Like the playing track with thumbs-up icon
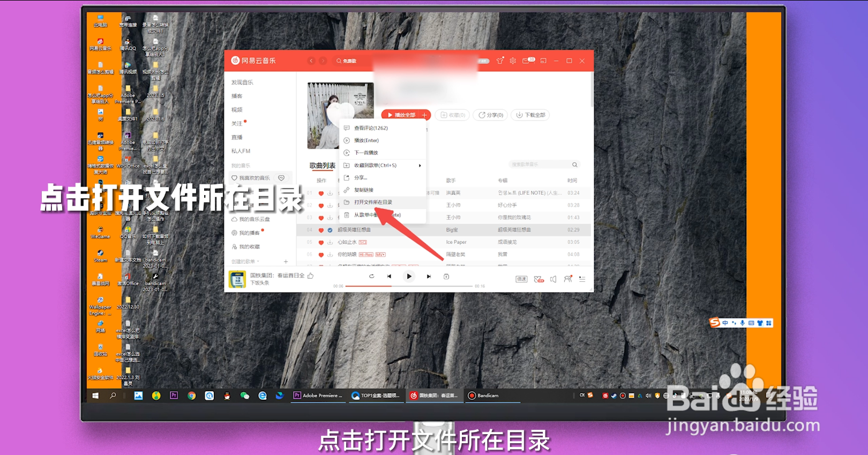The width and height of the screenshot is (868, 455). click(310, 275)
